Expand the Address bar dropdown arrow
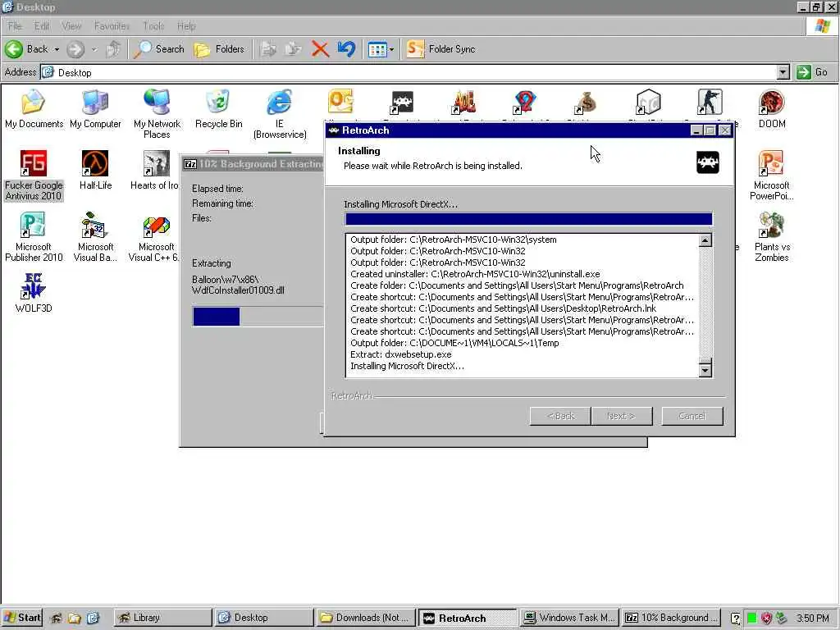Image resolution: width=840 pixels, height=630 pixels. [783, 72]
